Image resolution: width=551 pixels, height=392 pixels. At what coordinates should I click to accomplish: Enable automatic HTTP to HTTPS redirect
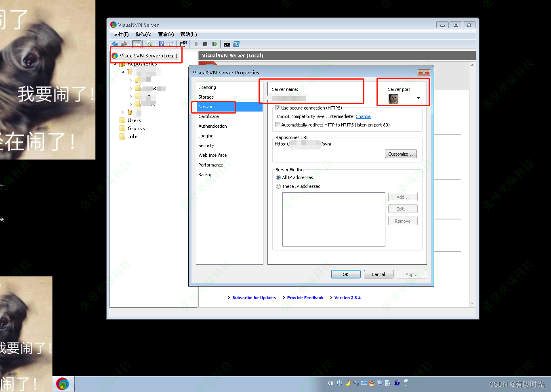click(278, 125)
